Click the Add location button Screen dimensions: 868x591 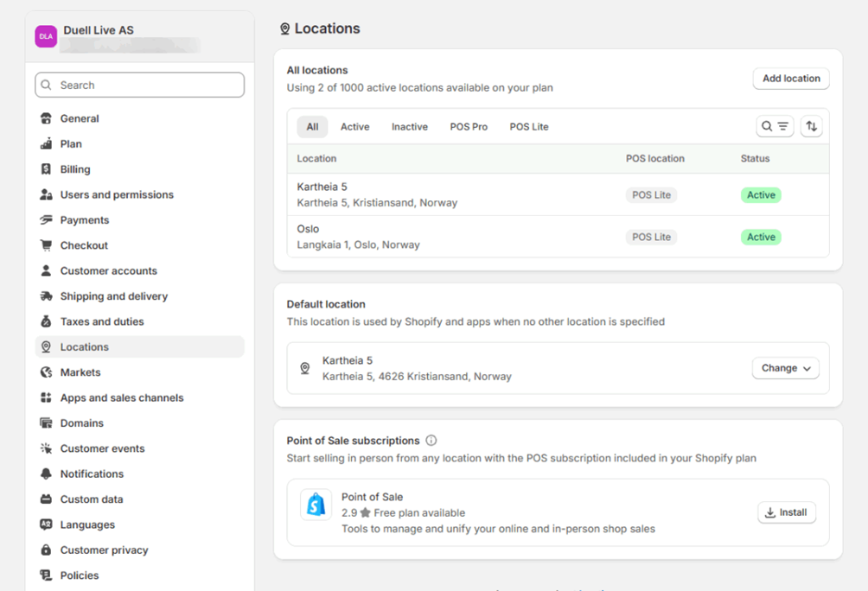(x=790, y=79)
